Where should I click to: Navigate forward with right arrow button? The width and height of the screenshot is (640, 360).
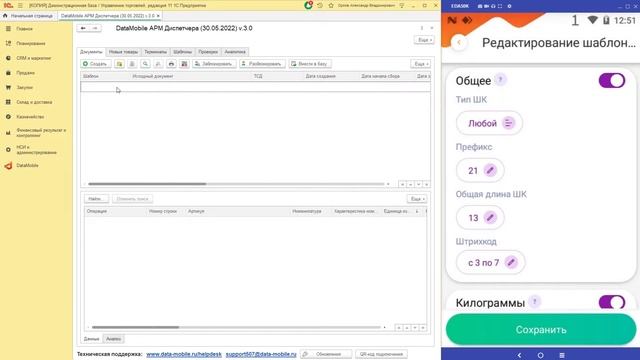coord(95,28)
